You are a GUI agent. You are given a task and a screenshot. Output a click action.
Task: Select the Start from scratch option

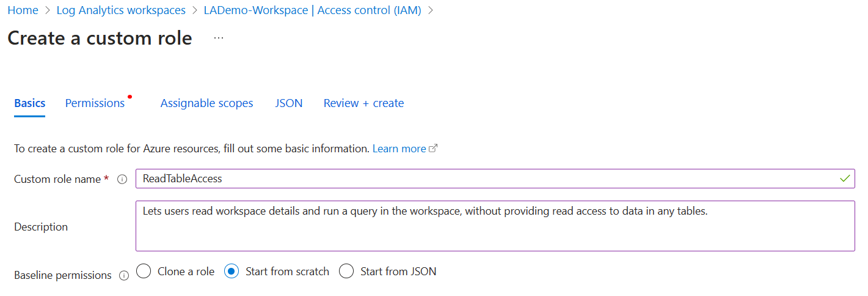tap(232, 271)
